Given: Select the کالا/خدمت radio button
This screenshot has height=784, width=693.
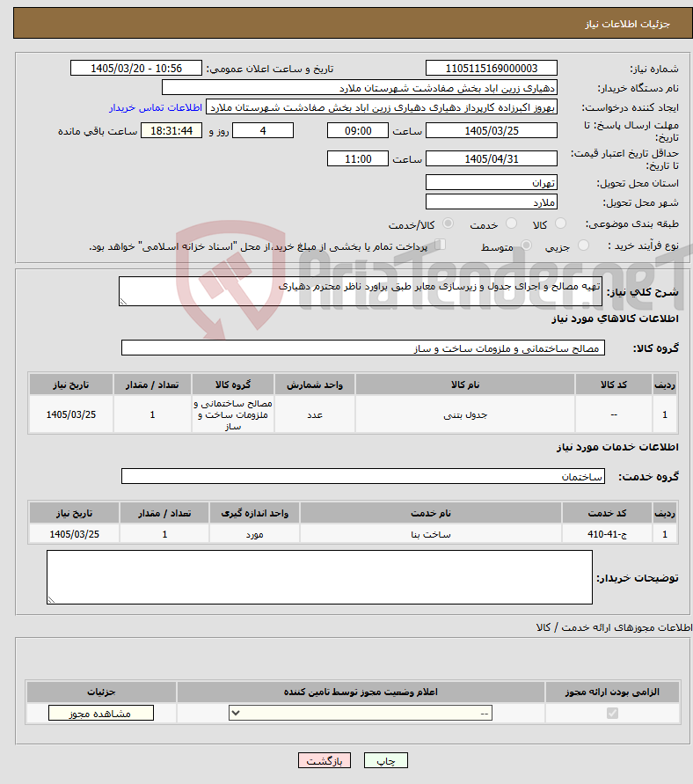Looking at the screenshot, I should coord(449,223).
